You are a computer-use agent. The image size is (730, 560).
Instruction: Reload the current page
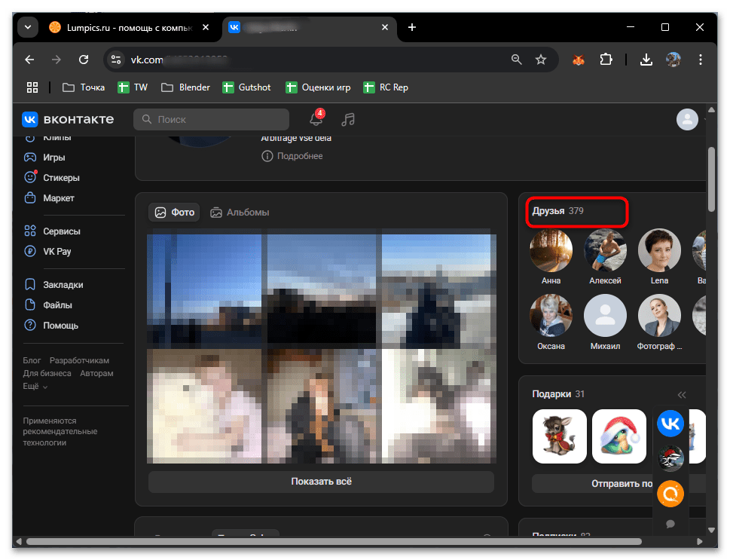click(x=84, y=60)
